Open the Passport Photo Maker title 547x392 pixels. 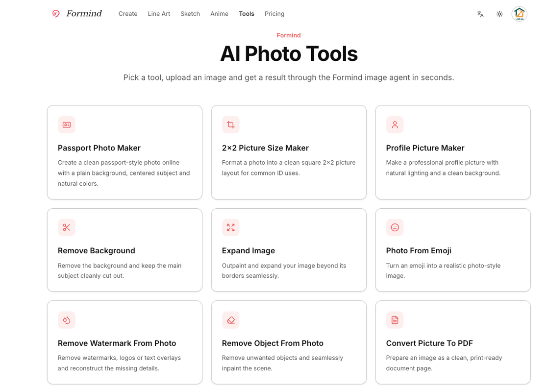(99, 148)
